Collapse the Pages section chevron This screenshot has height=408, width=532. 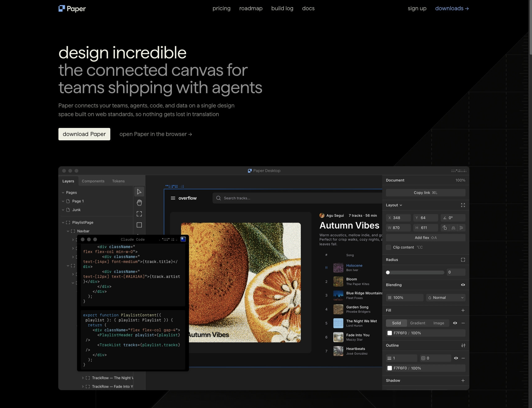(x=63, y=193)
